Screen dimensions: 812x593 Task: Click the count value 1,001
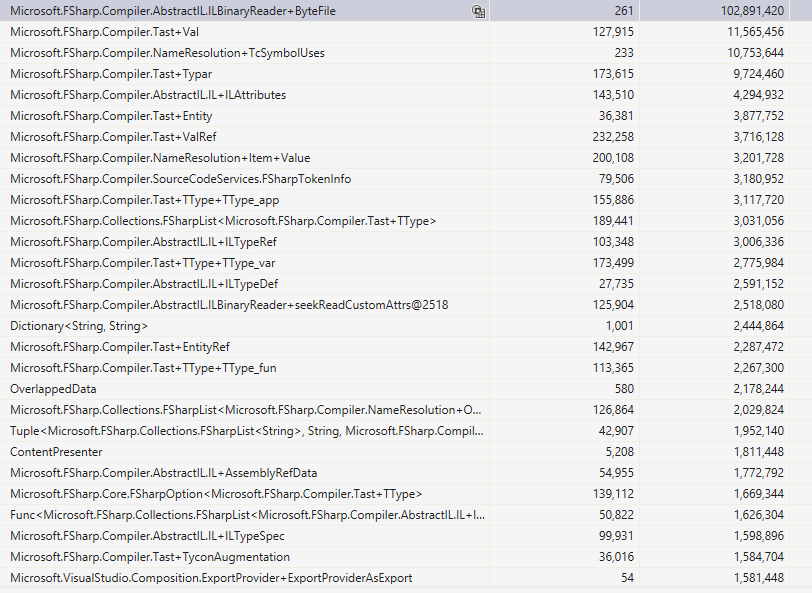[620, 326]
